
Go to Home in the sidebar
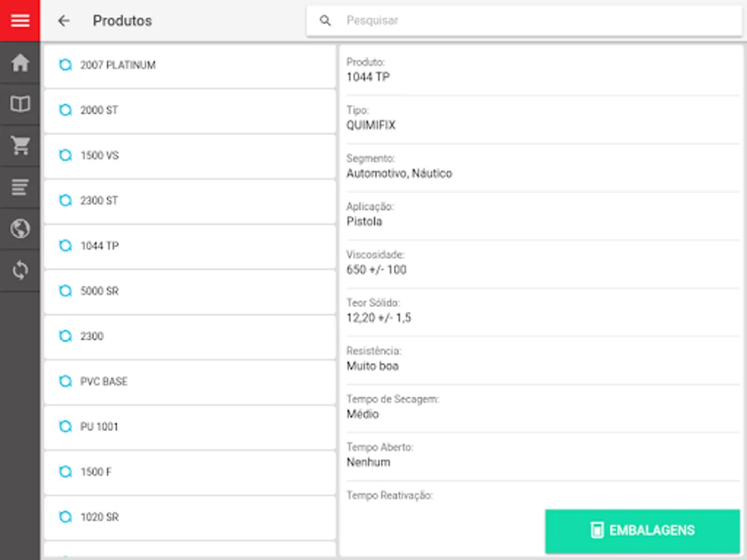tap(20, 63)
